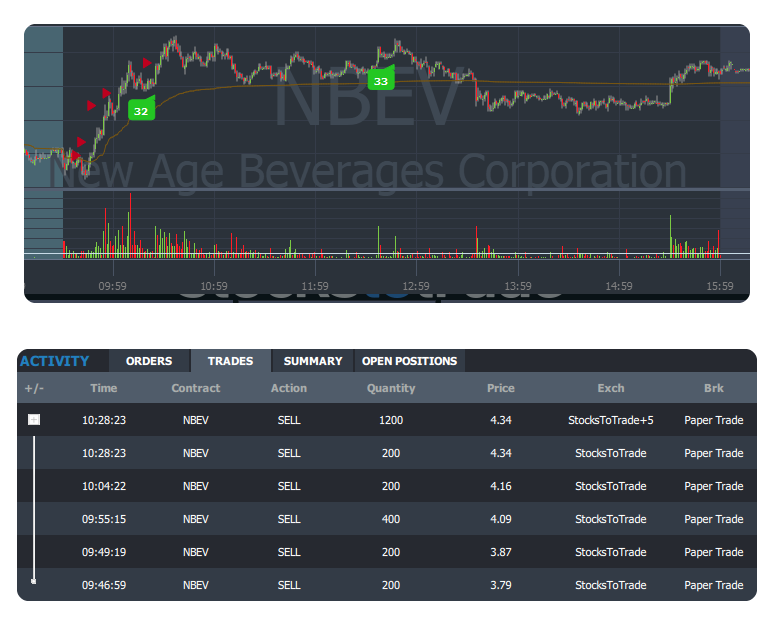This screenshot has height=621, width=772.
Task: Select the 09:46:59 trade row
Action: [x=390, y=585]
